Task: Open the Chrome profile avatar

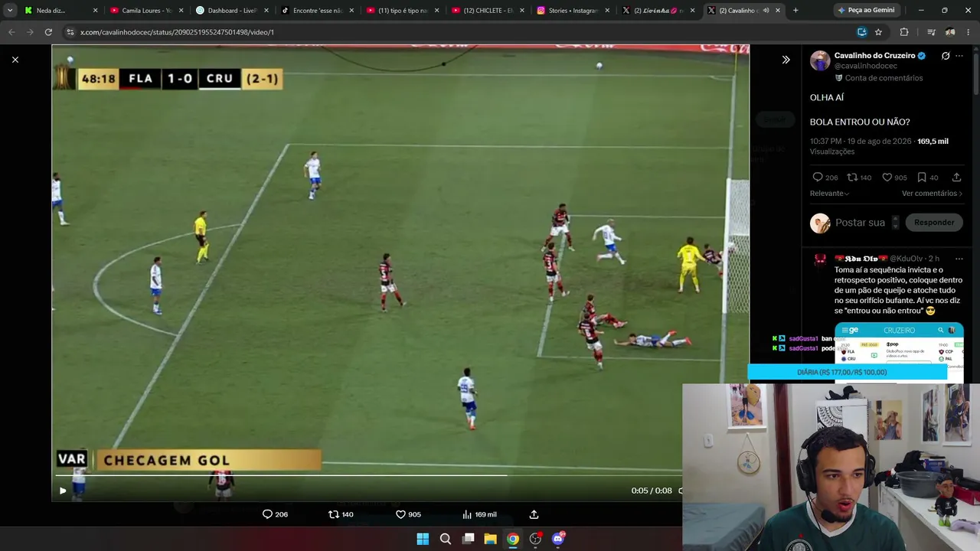Action: 950,32
